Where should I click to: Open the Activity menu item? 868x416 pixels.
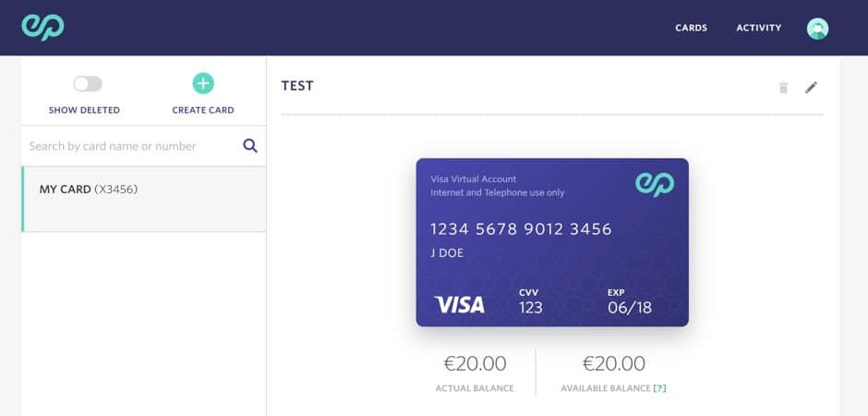coord(758,28)
